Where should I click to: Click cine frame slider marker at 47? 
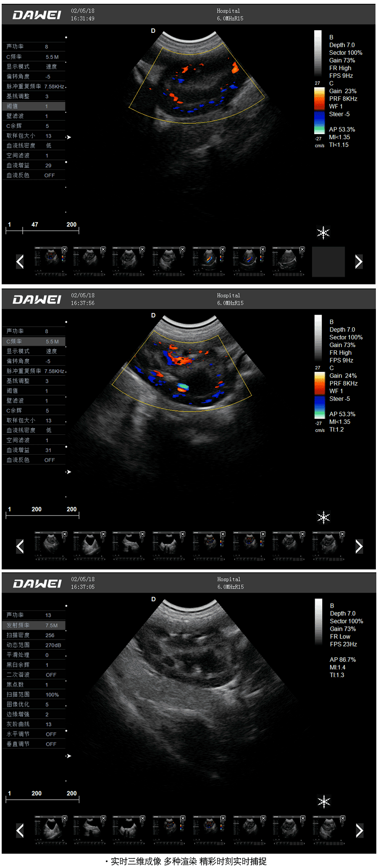[23, 230]
